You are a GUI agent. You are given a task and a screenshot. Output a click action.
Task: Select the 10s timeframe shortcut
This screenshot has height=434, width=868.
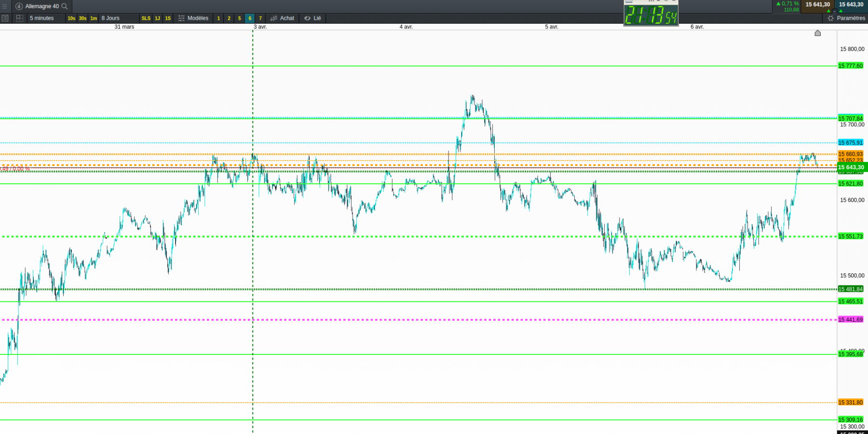coord(71,18)
